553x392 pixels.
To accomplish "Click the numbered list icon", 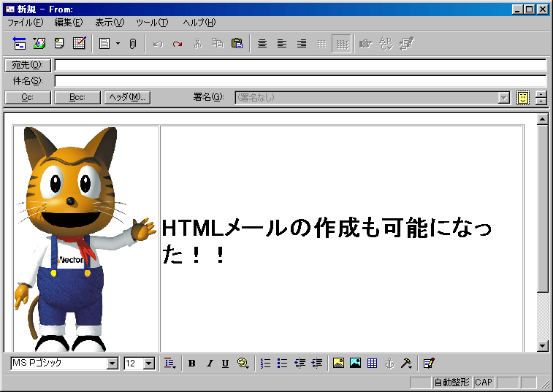I will [x=266, y=363].
